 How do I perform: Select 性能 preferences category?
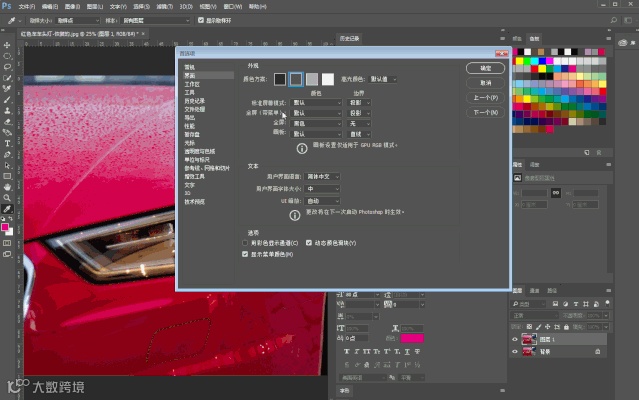pyautogui.click(x=189, y=126)
